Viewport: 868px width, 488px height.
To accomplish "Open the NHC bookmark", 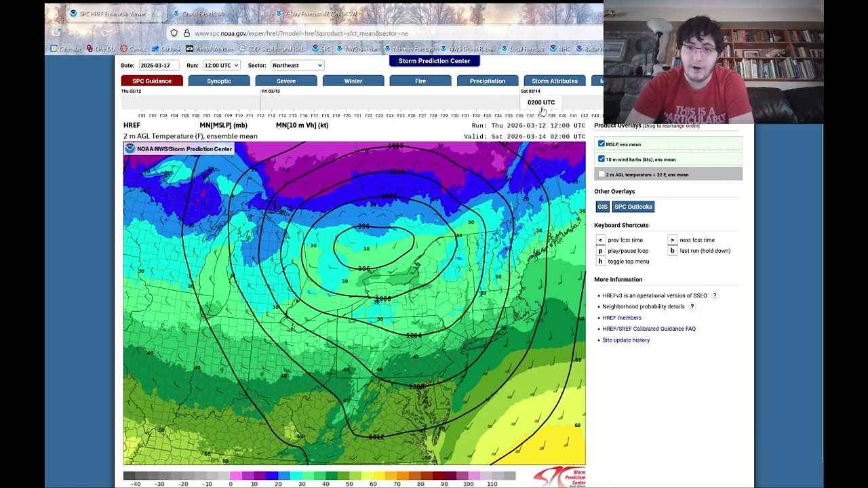I will click(x=560, y=49).
